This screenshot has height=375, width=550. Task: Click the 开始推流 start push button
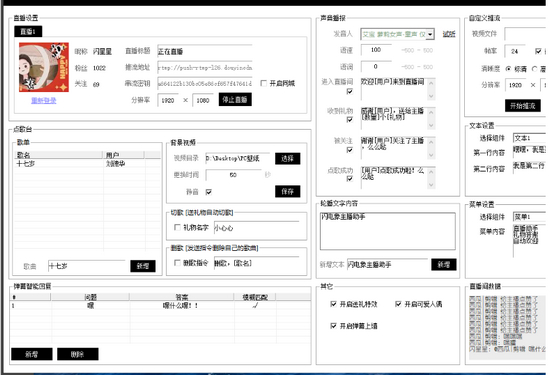[523, 106]
